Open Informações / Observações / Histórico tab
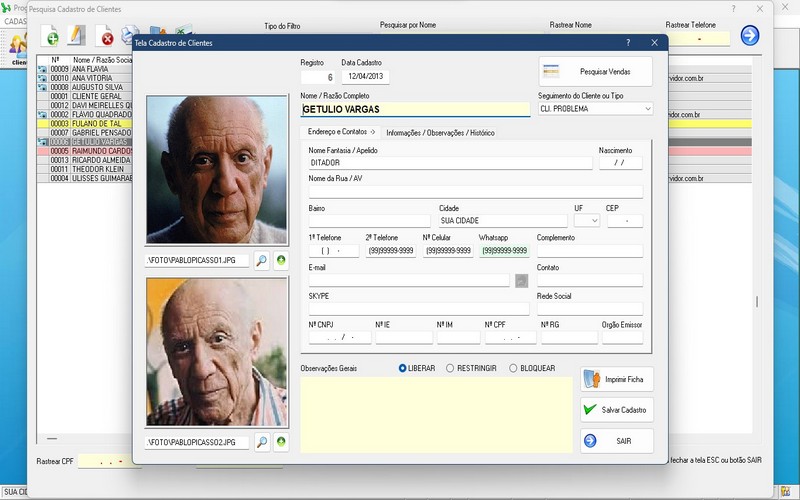The height and width of the screenshot is (500, 800). pyautogui.click(x=440, y=132)
